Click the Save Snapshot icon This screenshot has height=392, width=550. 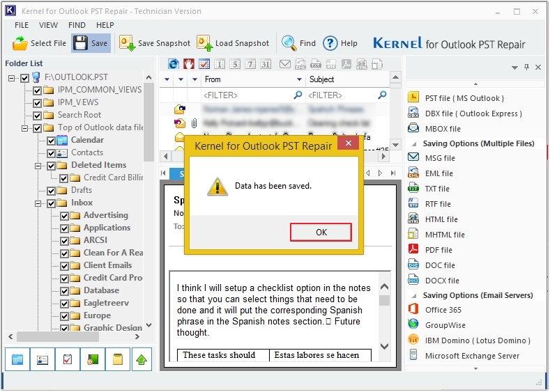pyautogui.click(x=127, y=43)
